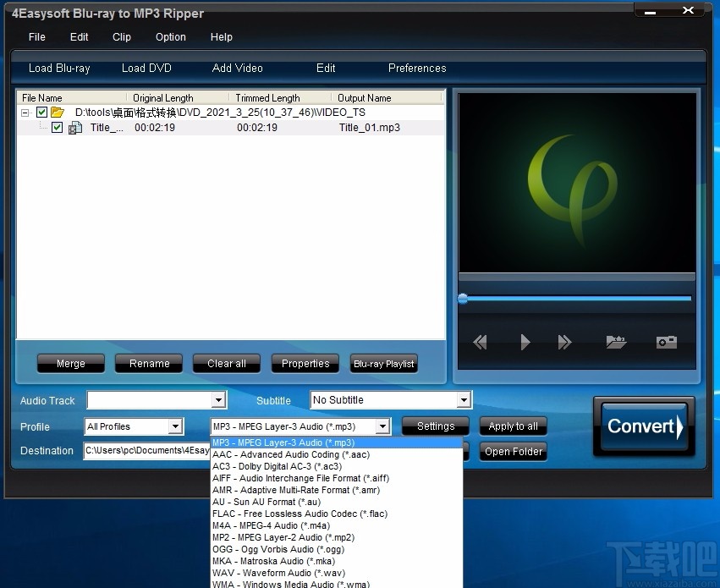Uncheck the Title_01 track checkbox
The image size is (720, 588).
click(x=57, y=127)
